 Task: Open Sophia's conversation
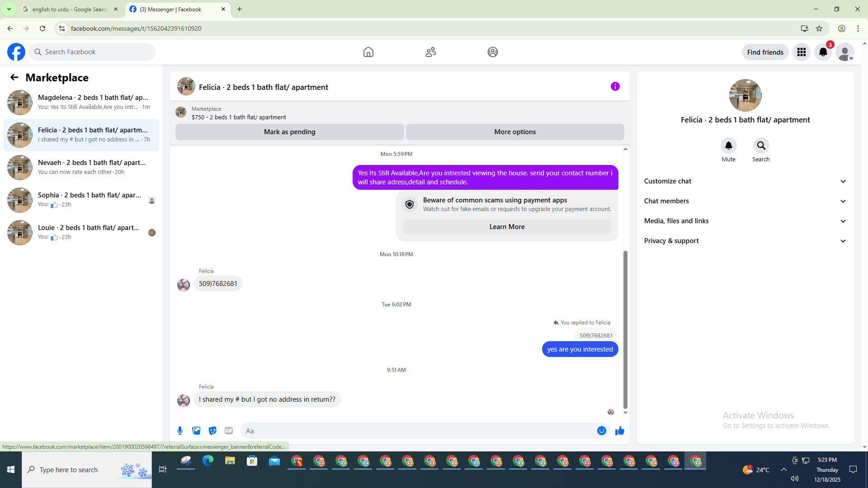tap(81, 200)
